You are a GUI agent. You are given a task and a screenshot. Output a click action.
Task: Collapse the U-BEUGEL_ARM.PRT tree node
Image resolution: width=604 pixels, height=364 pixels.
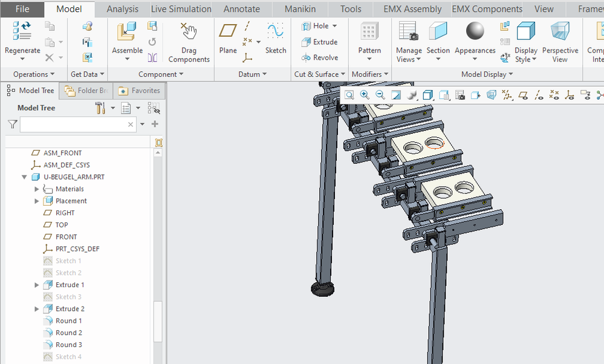pos(24,177)
